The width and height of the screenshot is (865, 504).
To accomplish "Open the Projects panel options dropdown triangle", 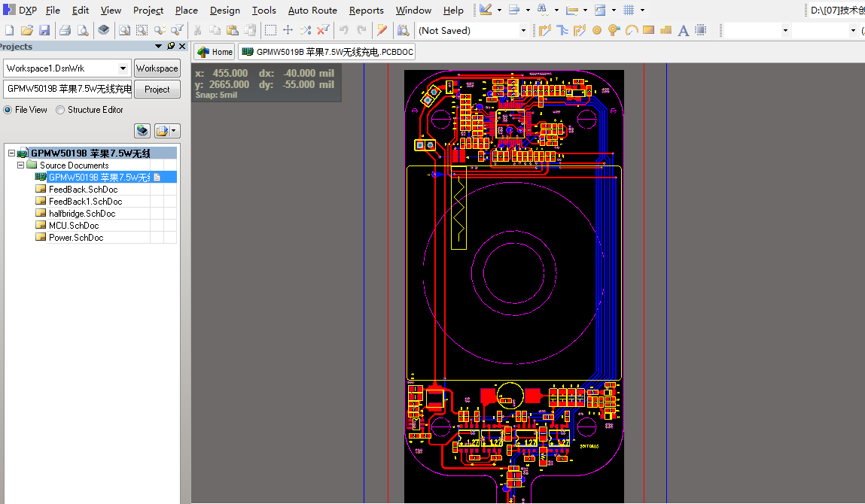I will [x=159, y=47].
